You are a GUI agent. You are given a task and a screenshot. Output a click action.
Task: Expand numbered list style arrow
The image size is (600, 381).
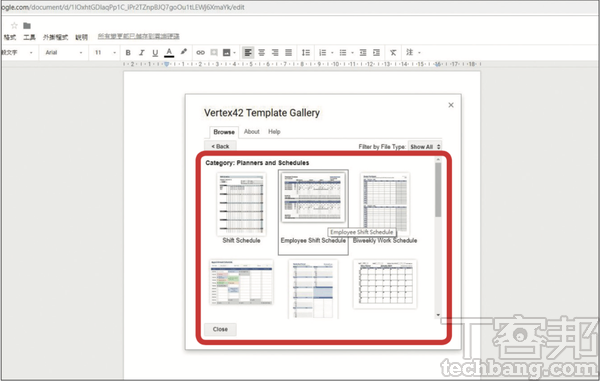coord(332,53)
